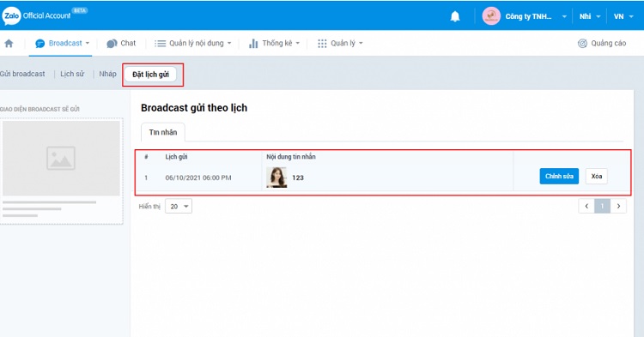Select the Tin nhắn tab
This screenshot has height=337, width=644.
(163, 132)
